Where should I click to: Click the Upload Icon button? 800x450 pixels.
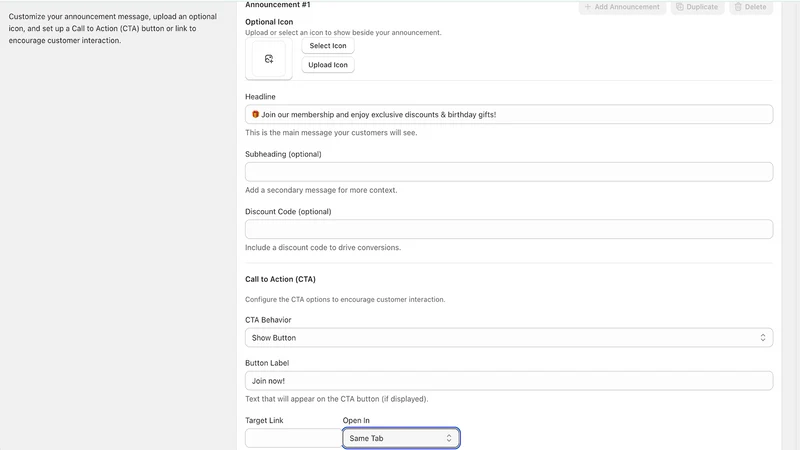(328, 65)
